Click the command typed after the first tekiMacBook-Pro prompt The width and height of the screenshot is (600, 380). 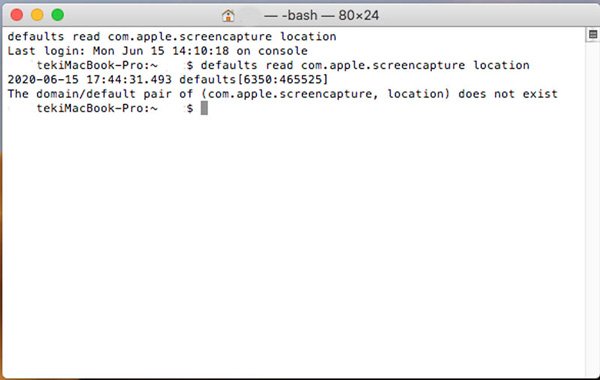(365, 65)
